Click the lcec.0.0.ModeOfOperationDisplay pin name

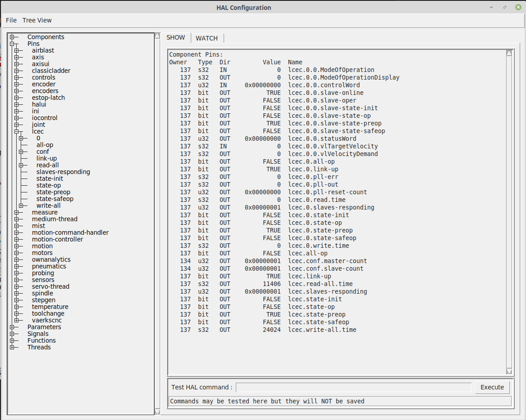click(344, 77)
